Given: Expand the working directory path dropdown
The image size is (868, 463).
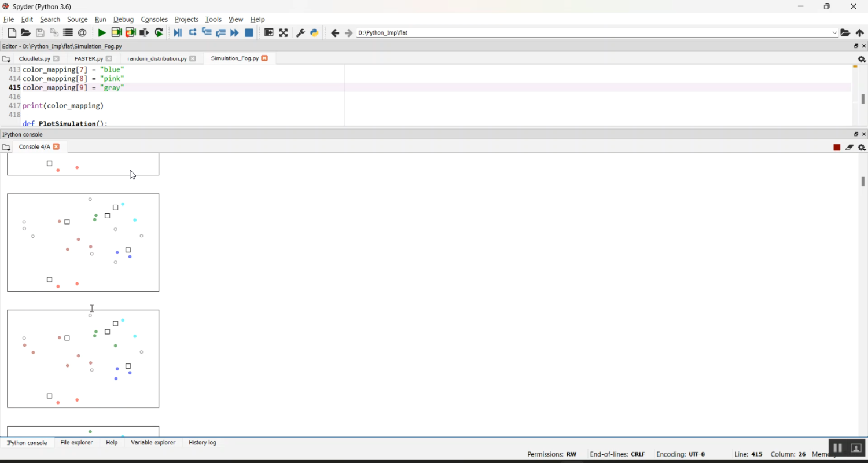Looking at the screenshot, I should (x=834, y=33).
